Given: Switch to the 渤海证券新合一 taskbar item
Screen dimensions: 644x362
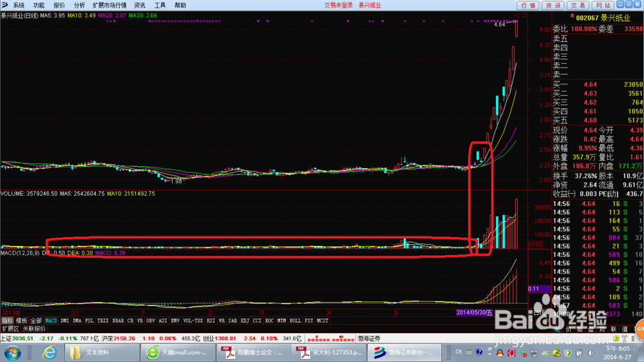Looking at the screenshot, I should point(404,352).
